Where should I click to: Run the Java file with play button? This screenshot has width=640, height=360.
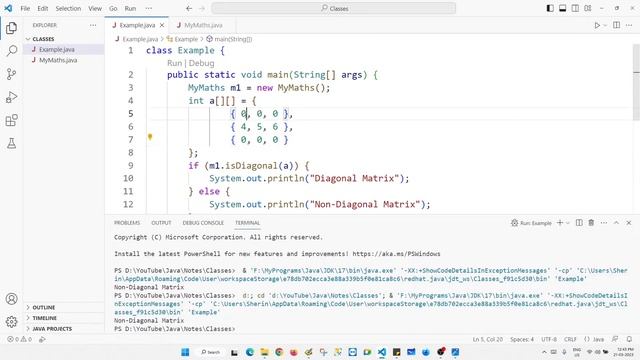coord(597,25)
